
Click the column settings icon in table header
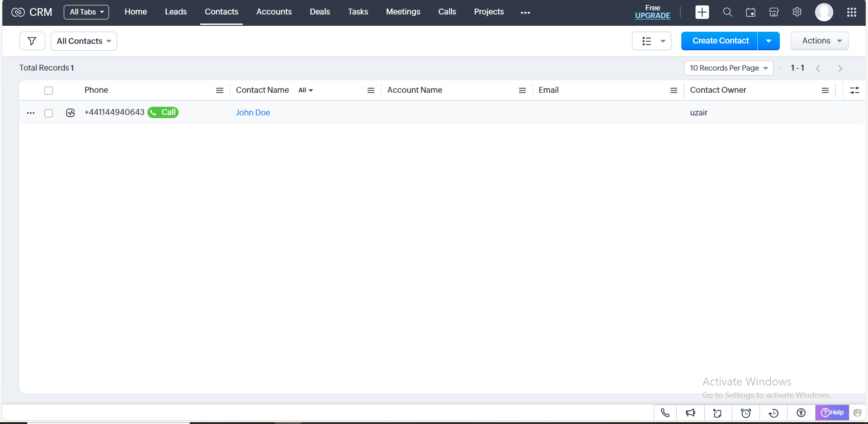pyautogui.click(x=854, y=91)
